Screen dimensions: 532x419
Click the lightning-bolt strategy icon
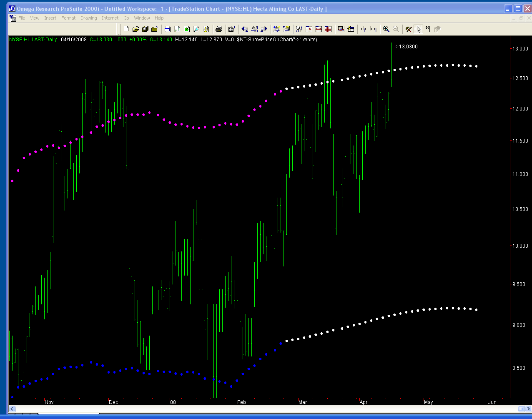coord(351,29)
